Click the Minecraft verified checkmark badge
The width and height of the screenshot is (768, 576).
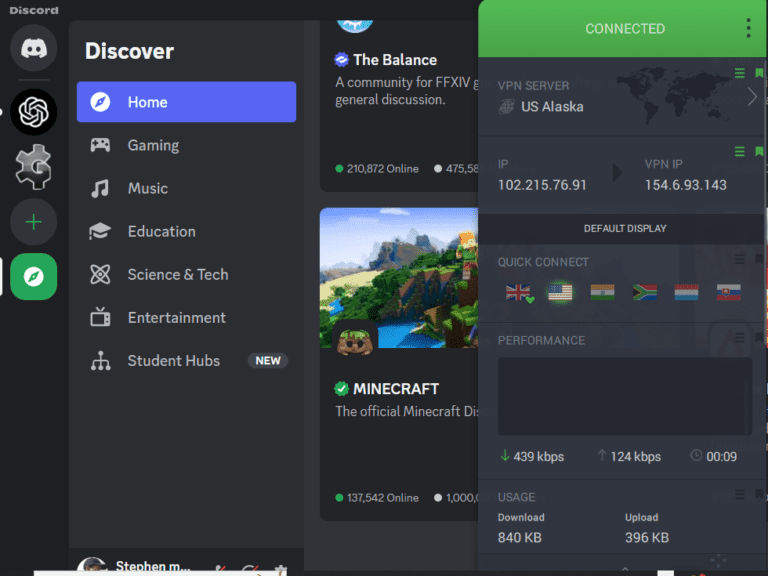341,389
